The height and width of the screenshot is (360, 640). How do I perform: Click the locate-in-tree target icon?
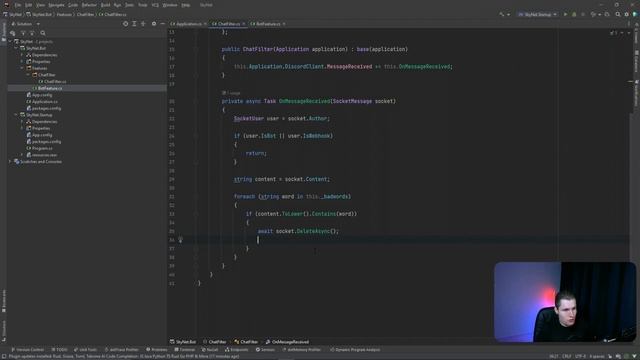[125, 24]
